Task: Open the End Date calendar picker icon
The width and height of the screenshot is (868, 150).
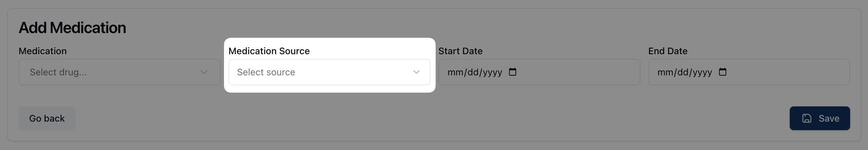Action: (x=722, y=72)
